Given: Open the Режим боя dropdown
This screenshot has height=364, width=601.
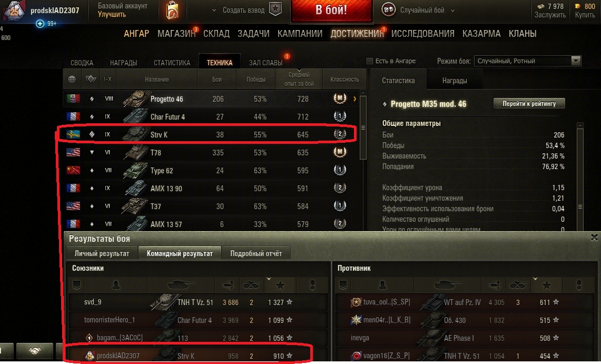Looking at the screenshot, I should (527, 61).
